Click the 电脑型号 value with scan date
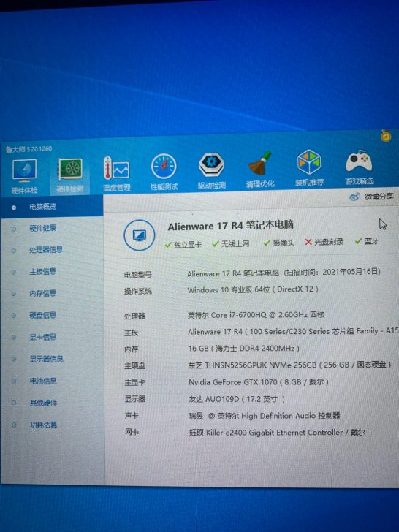This screenshot has height=532, width=399. 284,273
